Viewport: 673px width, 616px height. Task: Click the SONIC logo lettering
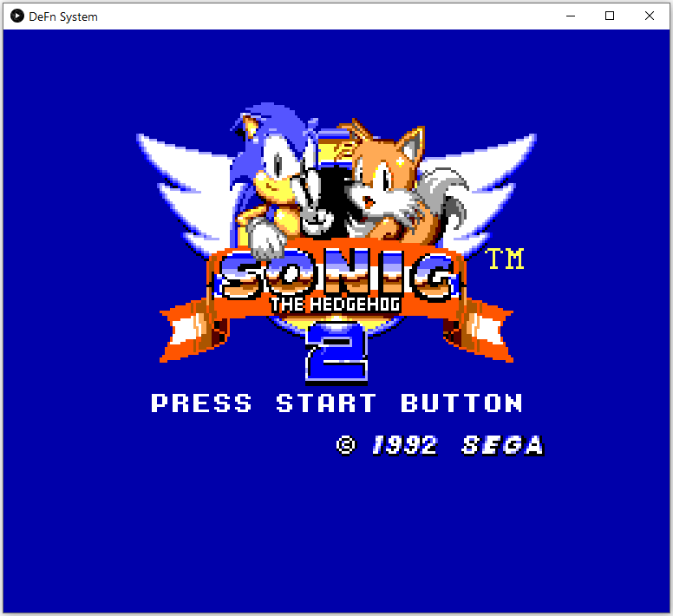(336, 274)
